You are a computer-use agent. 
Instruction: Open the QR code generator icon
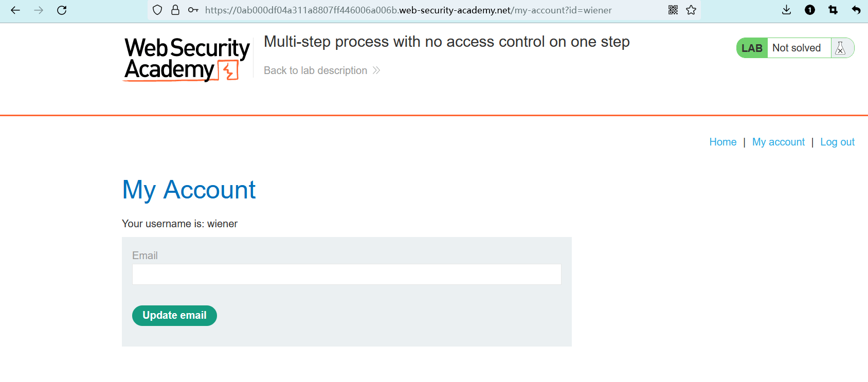(673, 10)
